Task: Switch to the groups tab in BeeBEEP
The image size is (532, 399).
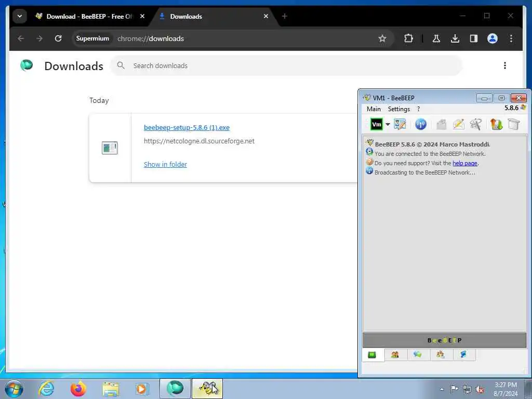Action: 441,354
